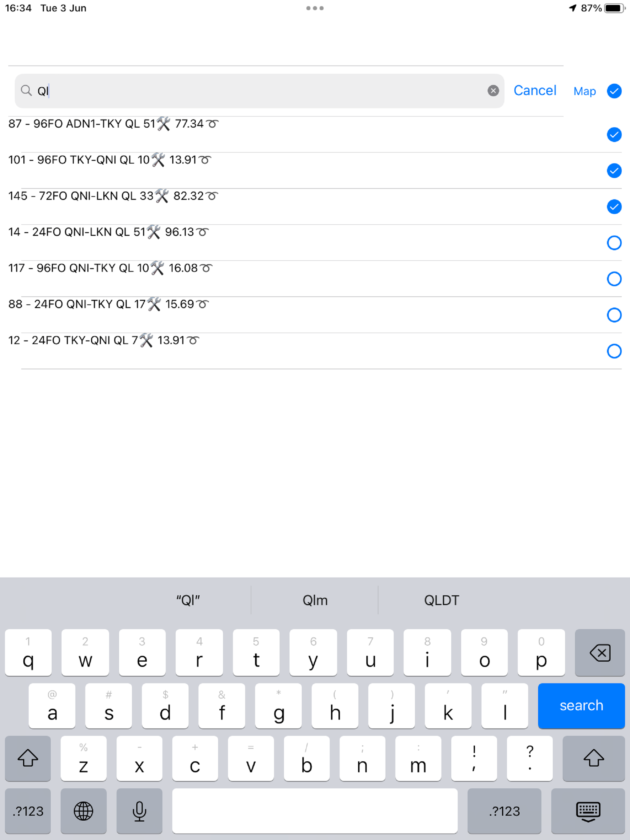Select the text '117 - 96FO QNI-TKY QL 10'
The image size is (630, 840).
coord(79,268)
